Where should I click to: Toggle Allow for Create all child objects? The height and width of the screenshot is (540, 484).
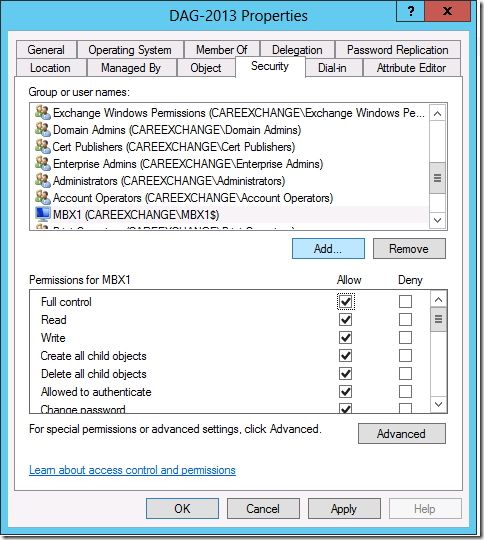[x=346, y=355]
